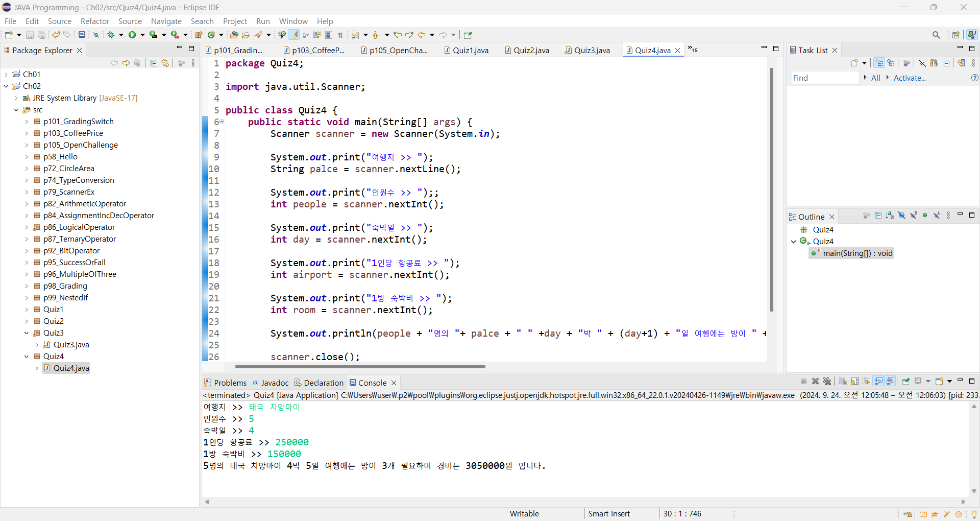
Task: Click the Last Edit Location icon
Action: pyautogui.click(x=398, y=35)
